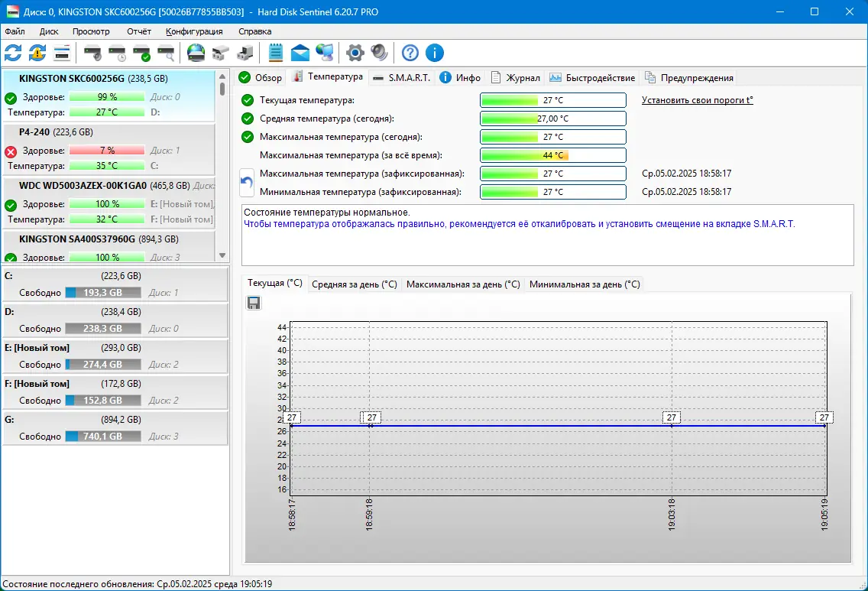
Task: Open the settings gear icon
Action: 355,53
